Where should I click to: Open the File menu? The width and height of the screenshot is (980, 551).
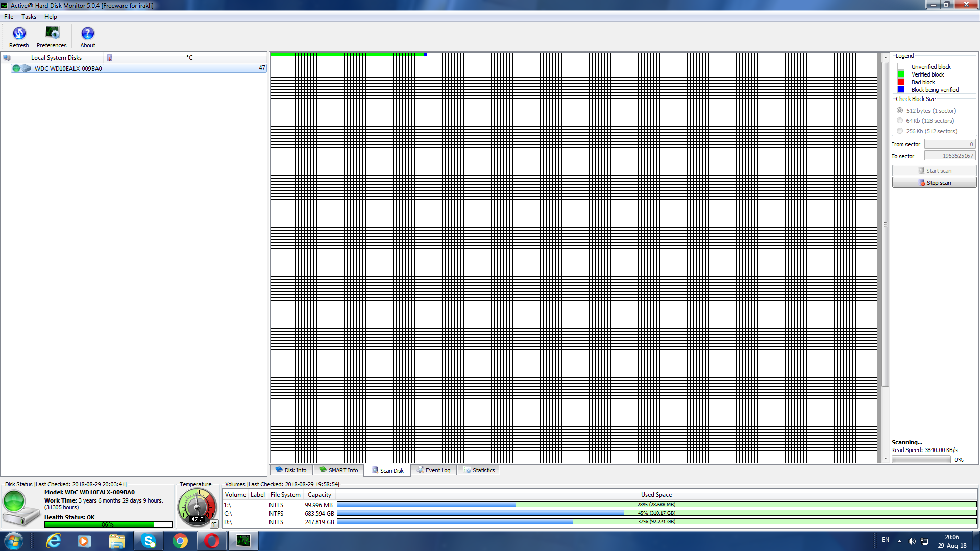pos(9,17)
